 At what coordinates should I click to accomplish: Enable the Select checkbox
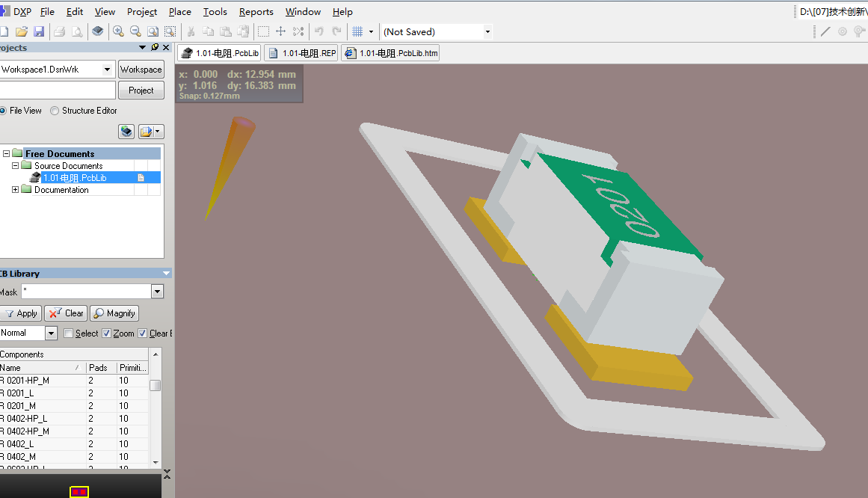69,333
